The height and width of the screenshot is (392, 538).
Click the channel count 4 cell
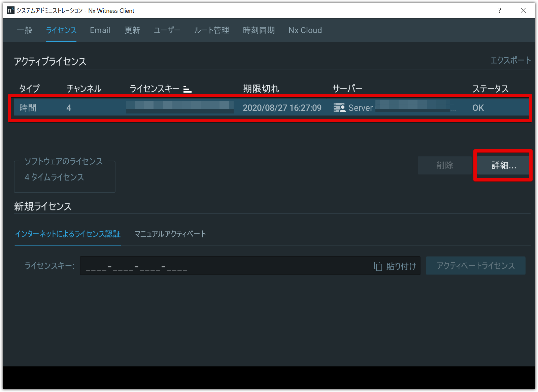tap(69, 108)
